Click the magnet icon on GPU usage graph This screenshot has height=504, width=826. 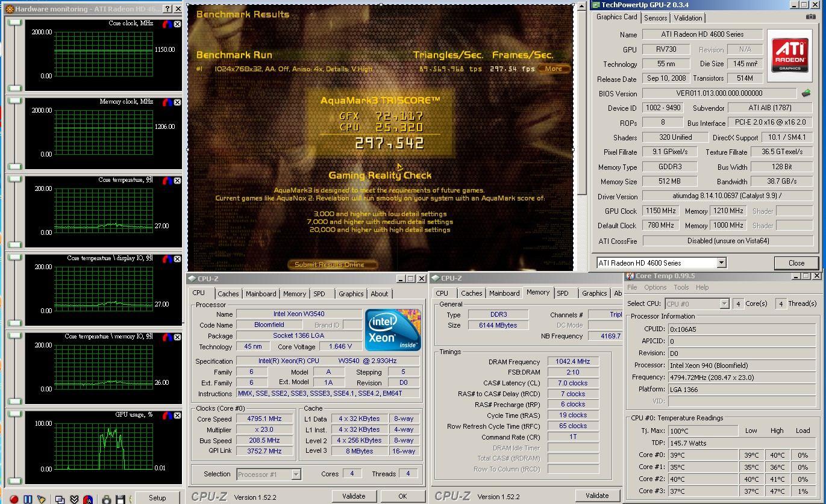[x=167, y=415]
